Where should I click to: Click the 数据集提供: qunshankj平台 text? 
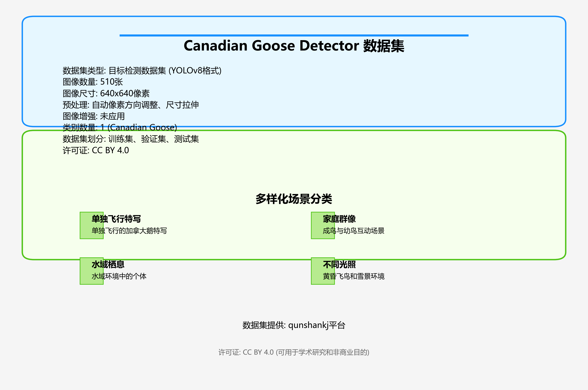click(294, 325)
